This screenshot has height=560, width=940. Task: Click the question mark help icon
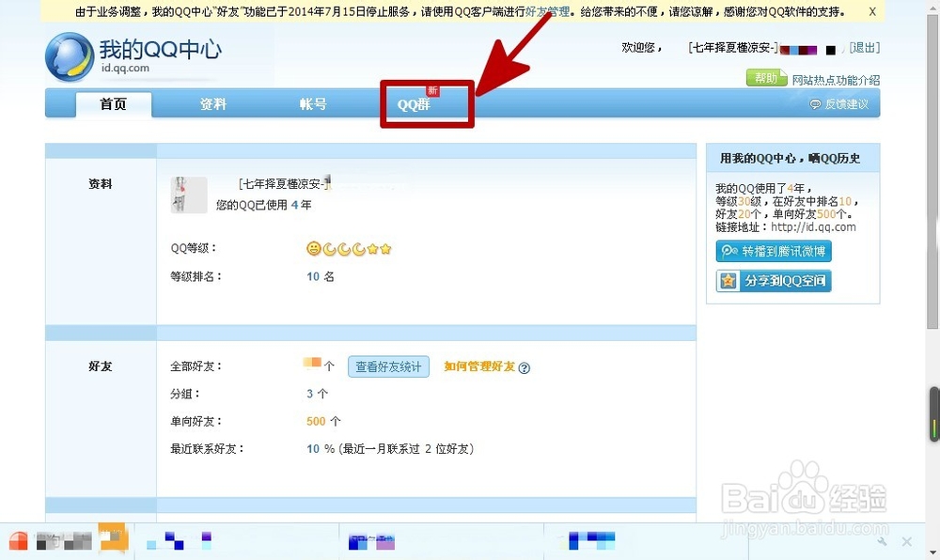[525, 368]
